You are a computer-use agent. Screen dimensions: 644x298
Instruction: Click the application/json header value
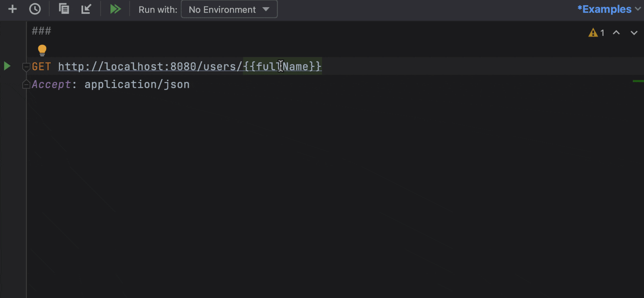click(137, 84)
